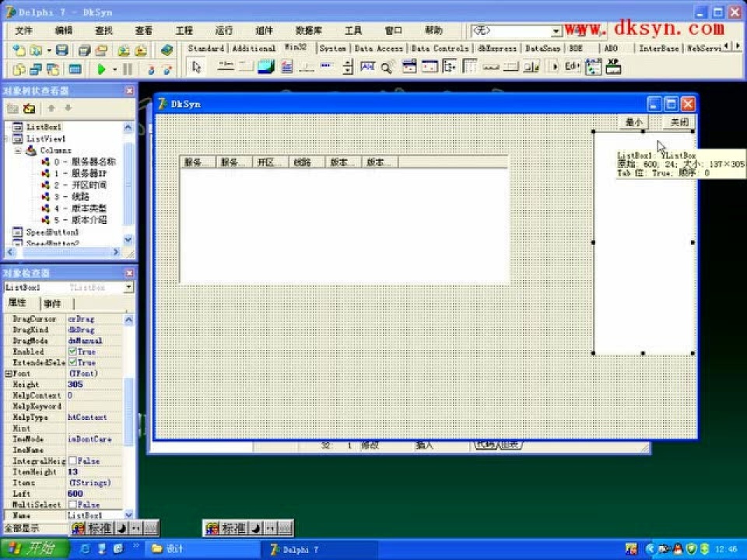Viewport: 747px width, 560px height.
Task: Open the 运行 menu in the menu bar
Action: pyautogui.click(x=223, y=30)
